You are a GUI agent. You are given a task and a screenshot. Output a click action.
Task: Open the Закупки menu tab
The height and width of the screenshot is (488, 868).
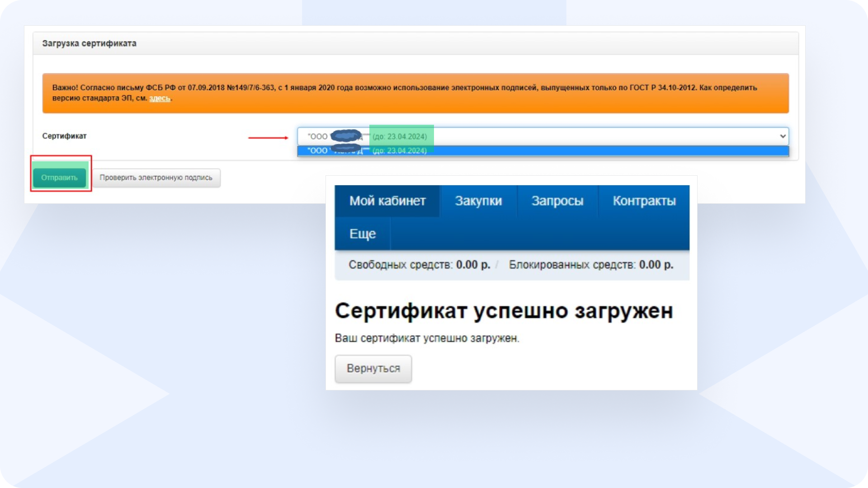point(478,201)
